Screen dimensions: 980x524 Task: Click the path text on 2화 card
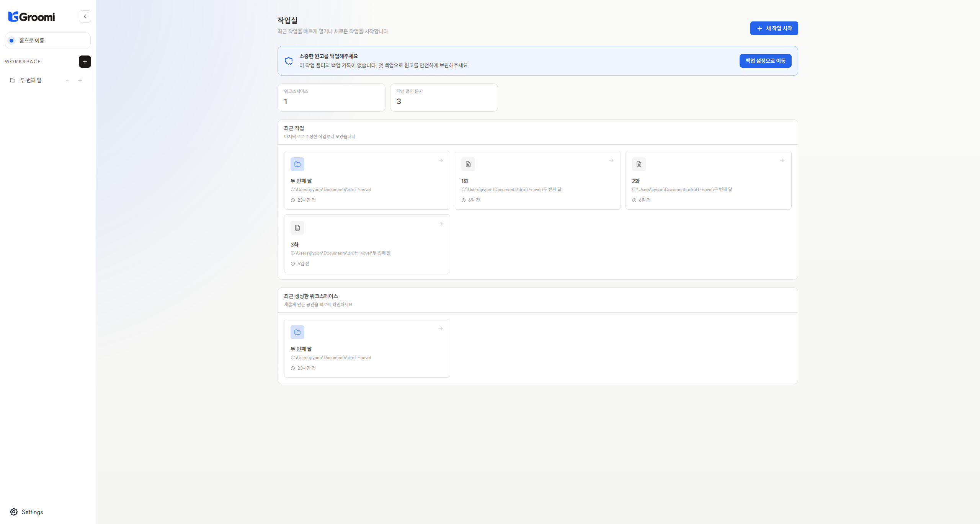(682, 189)
